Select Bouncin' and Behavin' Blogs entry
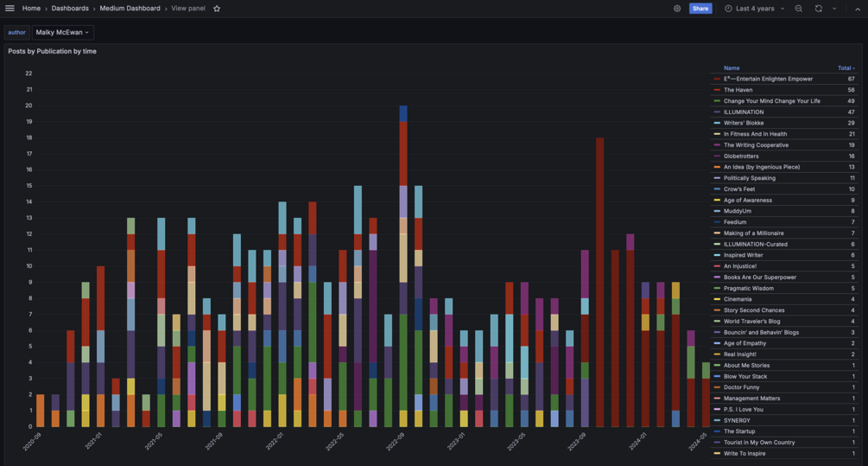Image resolution: width=868 pixels, height=466 pixels. pos(761,333)
